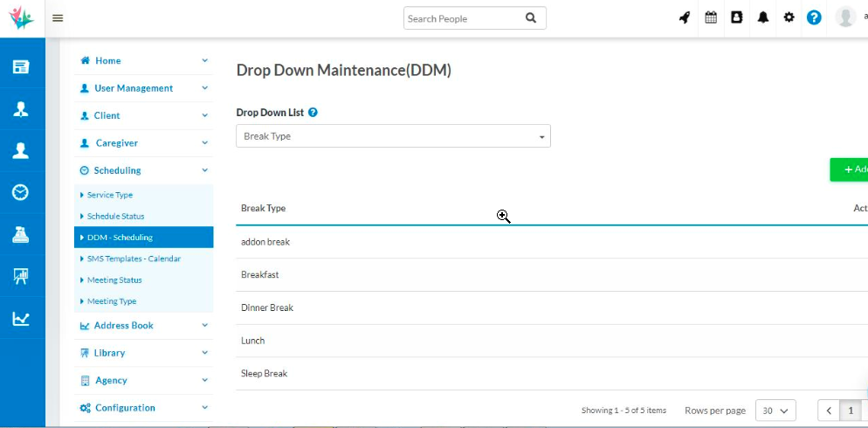Open Address Book menu item
The width and height of the screenshot is (868, 428).
(123, 325)
